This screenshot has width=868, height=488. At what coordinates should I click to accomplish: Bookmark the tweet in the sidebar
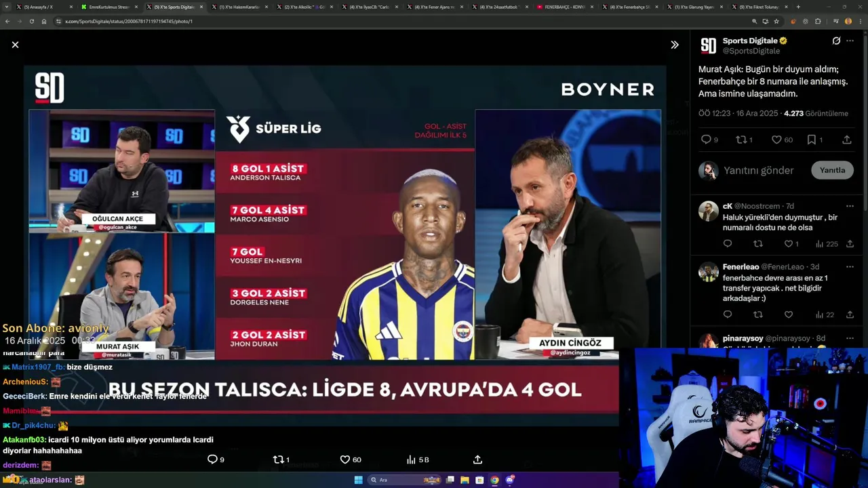814,140
